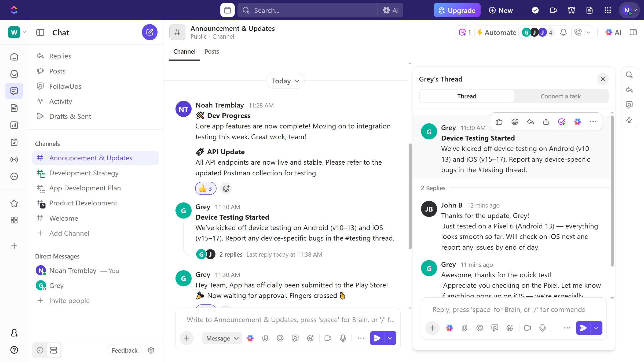
Task: Switch to the Posts tab
Action: (x=212, y=51)
